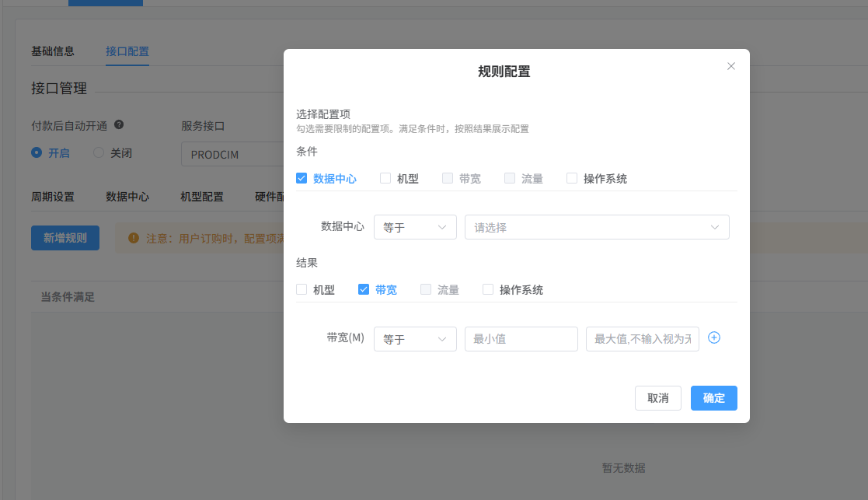Open the 数据中心 sub-tab in the background page
This screenshot has width=868, height=500.
pos(127,197)
